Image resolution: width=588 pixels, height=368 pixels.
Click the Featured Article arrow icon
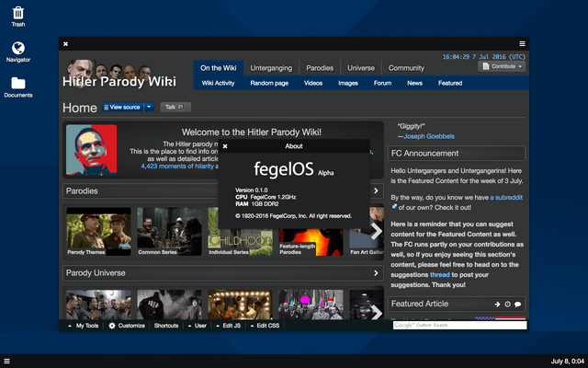click(x=497, y=305)
